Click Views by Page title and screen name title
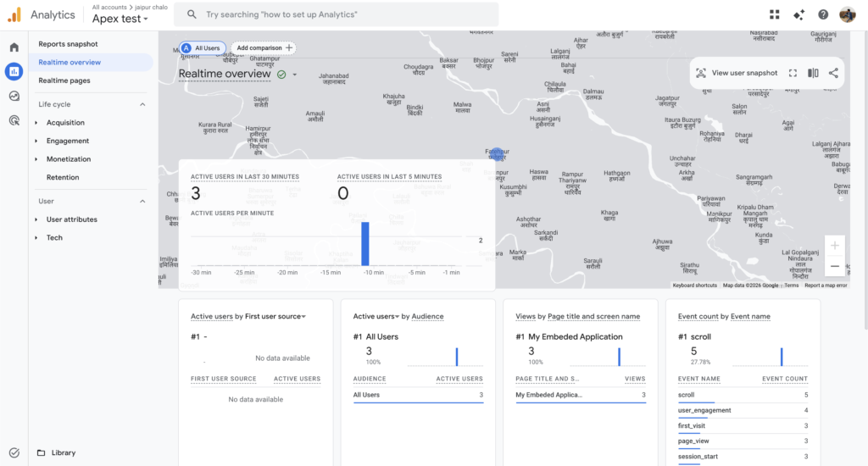 [x=578, y=317]
